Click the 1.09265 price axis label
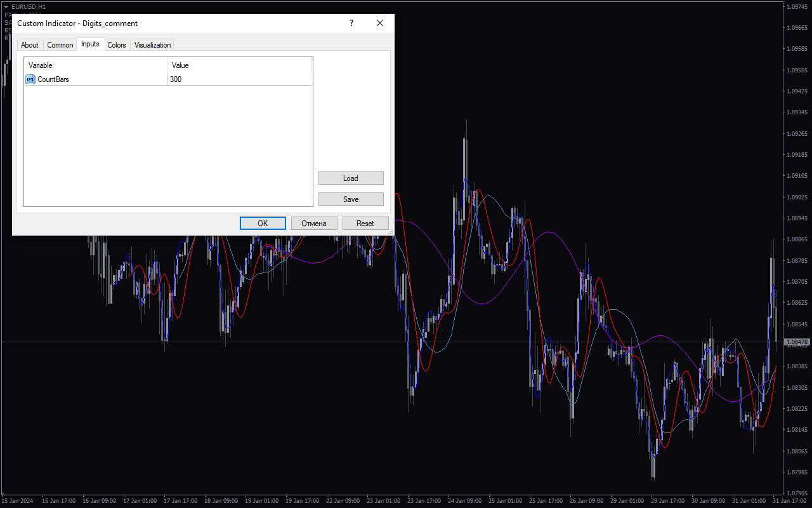The width and height of the screenshot is (812, 508). tap(796, 134)
